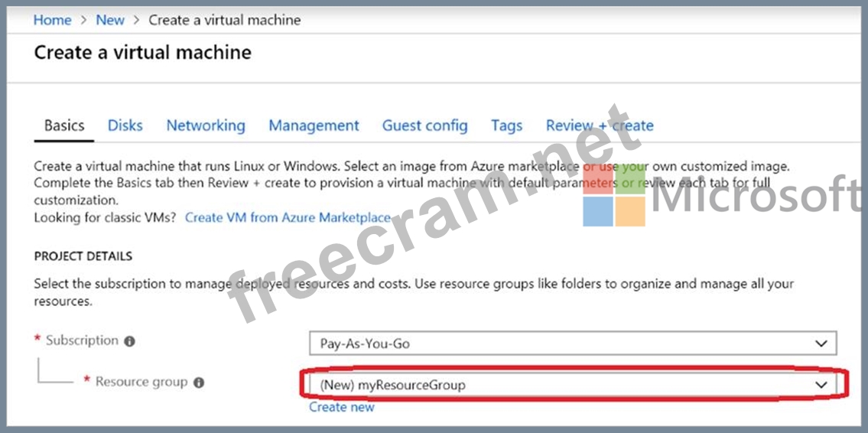Select the PROJECT DETAILS section heading
Screen dimensions: 868x433
click(83, 257)
